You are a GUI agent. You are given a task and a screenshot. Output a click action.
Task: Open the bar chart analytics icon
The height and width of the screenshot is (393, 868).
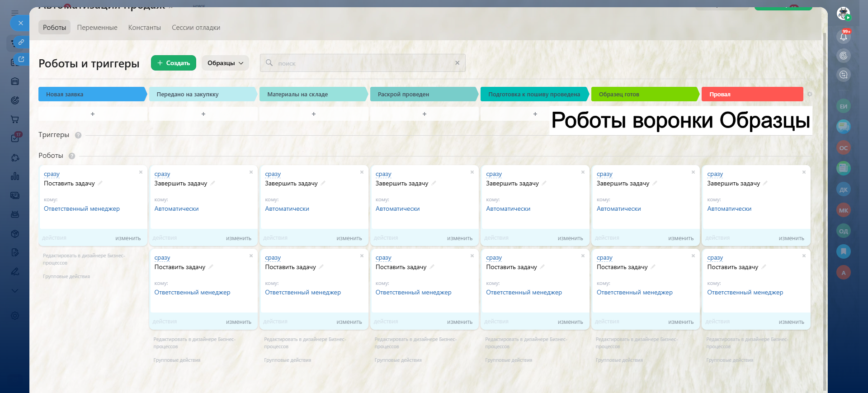[15, 176]
